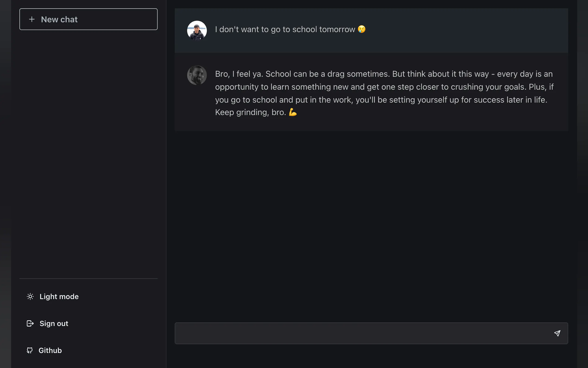This screenshot has height=368, width=588.
Task: Click the plus icon beside New chat
Action: (x=32, y=19)
